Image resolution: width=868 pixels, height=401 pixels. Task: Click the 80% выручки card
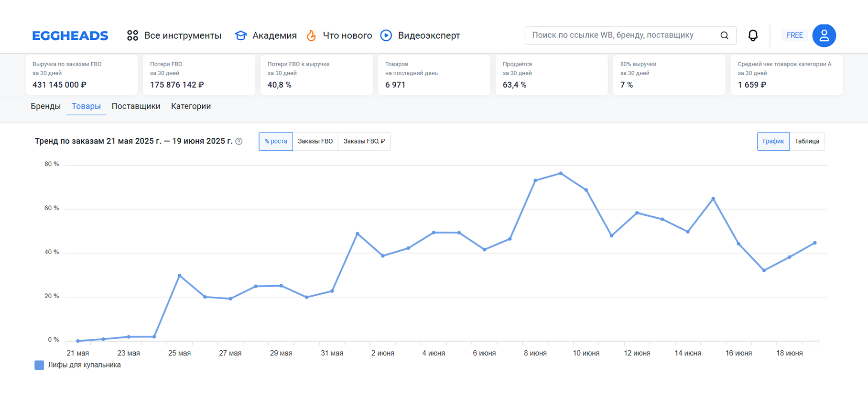point(669,75)
